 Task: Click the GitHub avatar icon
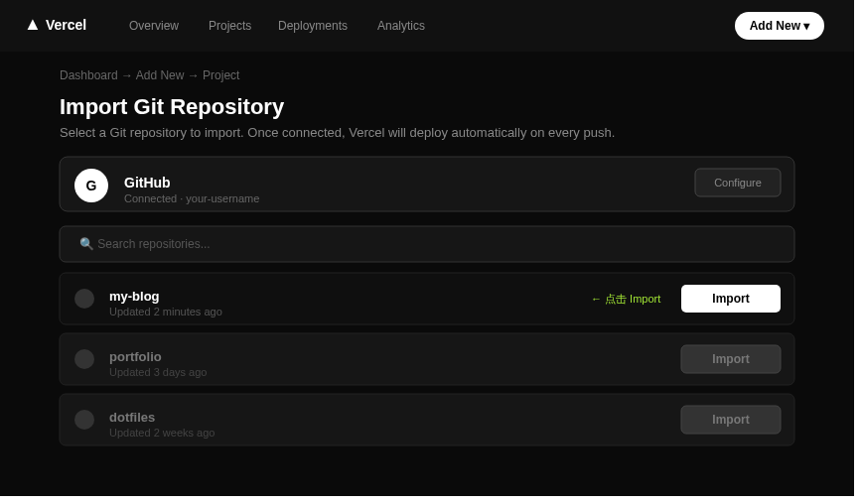click(x=91, y=186)
